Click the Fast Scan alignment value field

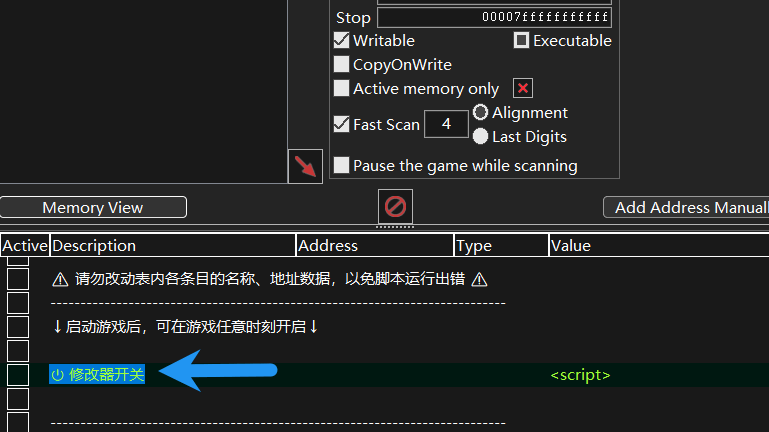[446, 124]
